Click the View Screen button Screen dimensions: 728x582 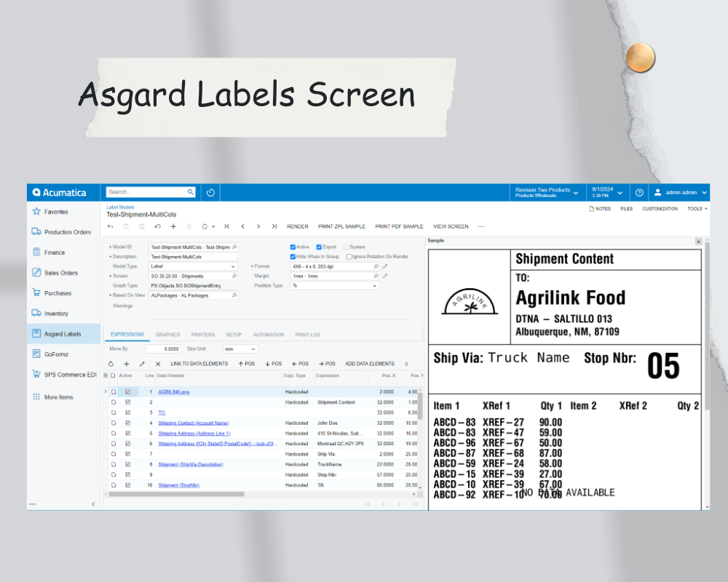tap(451, 226)
